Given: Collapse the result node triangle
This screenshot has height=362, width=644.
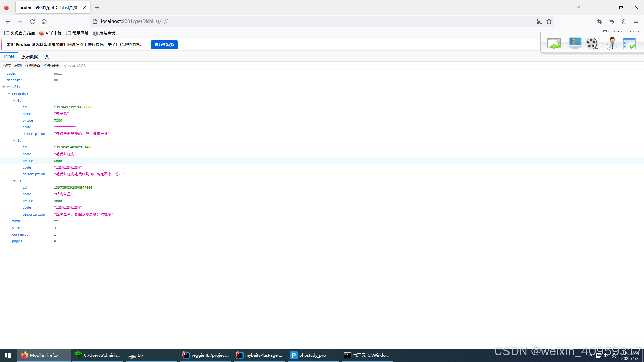Looking at the screenshot, I should pyautogui.click(x=4, y=87).
